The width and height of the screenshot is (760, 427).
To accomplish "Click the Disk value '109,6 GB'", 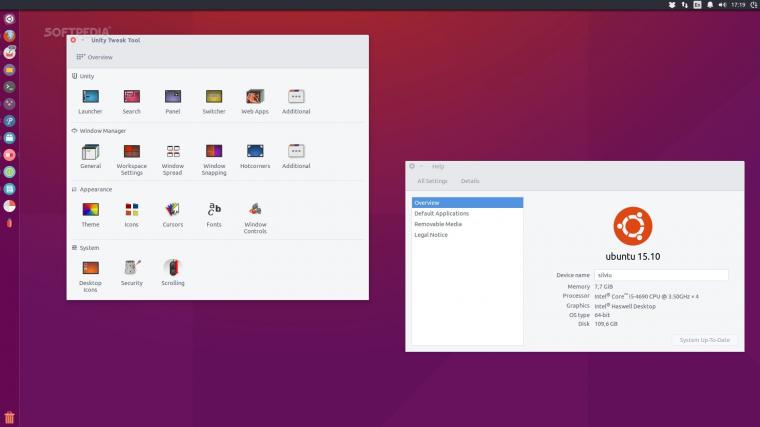I will click(x=606, y=324).
